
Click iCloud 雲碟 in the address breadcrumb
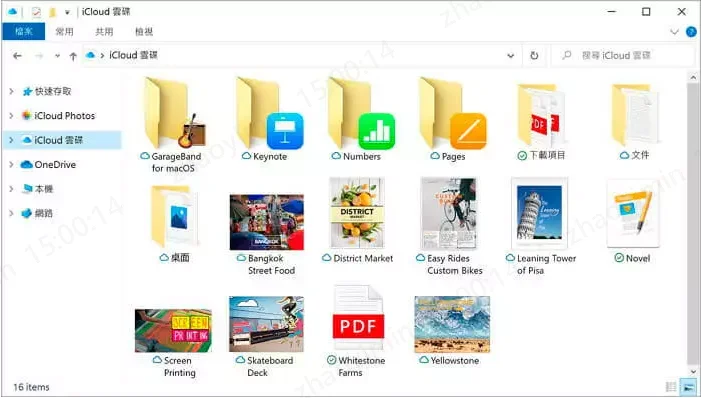[133, 55]
